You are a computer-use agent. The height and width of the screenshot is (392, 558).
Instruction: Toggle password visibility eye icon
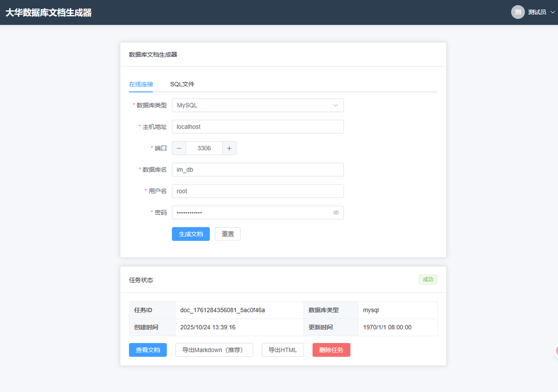(x=336, y=213)
